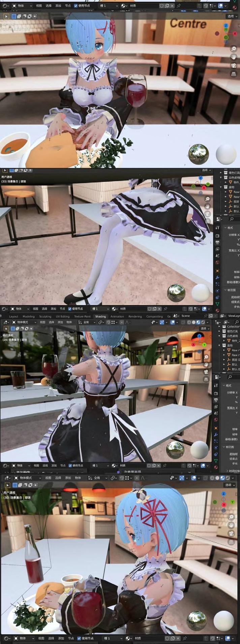This screenshot has width=240, height=644.
Task: Click zoom magnifier icon in viewport labeled (30)
Action: (231, 517)
